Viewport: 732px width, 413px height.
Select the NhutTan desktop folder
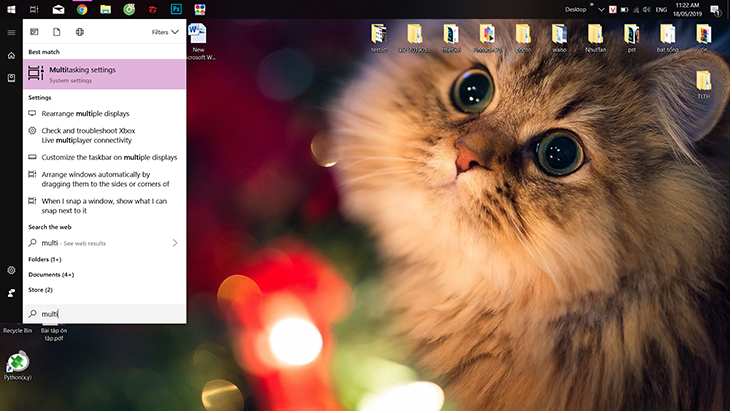pos(595,38)
